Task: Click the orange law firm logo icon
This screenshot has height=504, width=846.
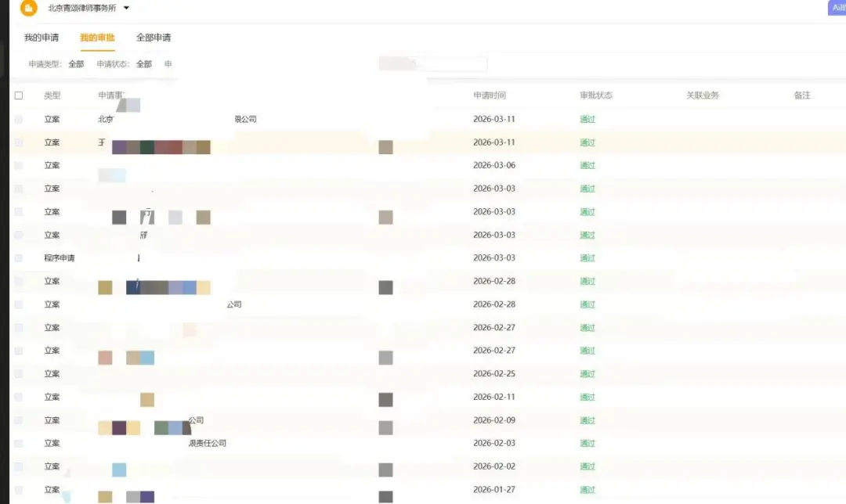Action: pos(28,8)
